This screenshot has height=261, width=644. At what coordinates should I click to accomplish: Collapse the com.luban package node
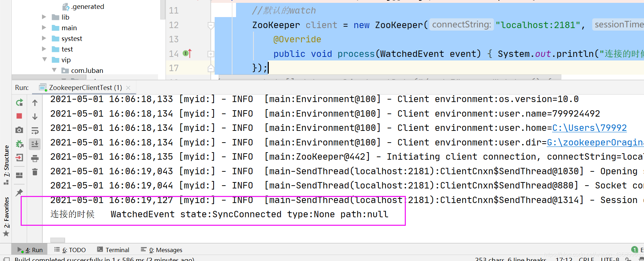[54, 70]
